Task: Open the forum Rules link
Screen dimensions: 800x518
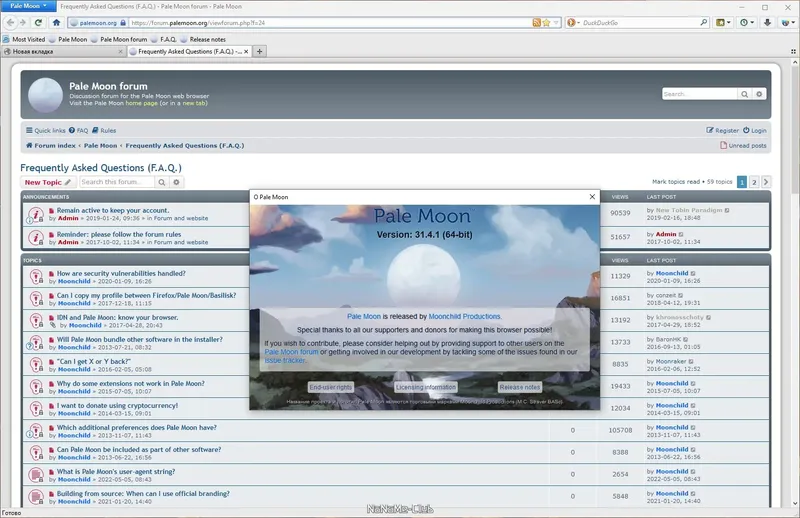Action: point(104,131)
